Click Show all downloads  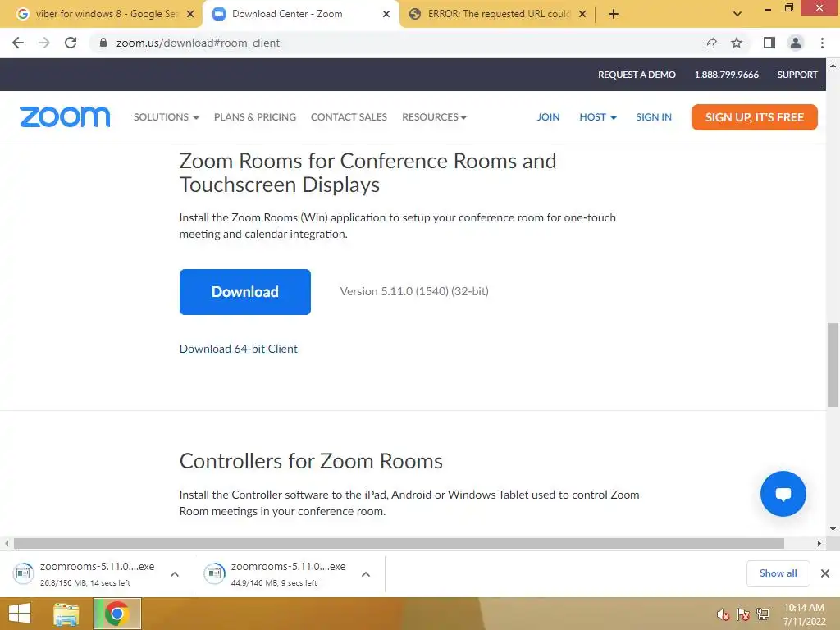click(778, 573)
